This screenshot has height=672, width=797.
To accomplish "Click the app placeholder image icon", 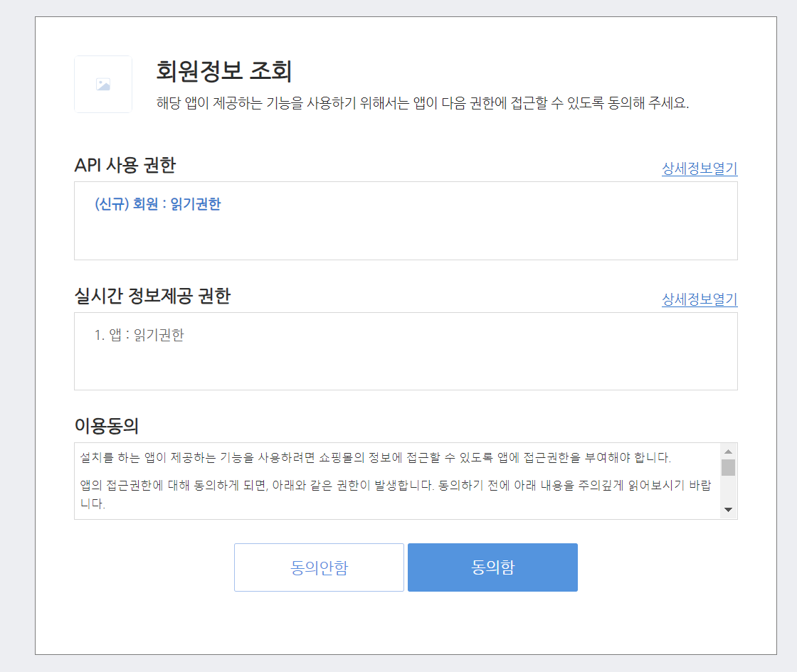I will (x=103, y=85).
